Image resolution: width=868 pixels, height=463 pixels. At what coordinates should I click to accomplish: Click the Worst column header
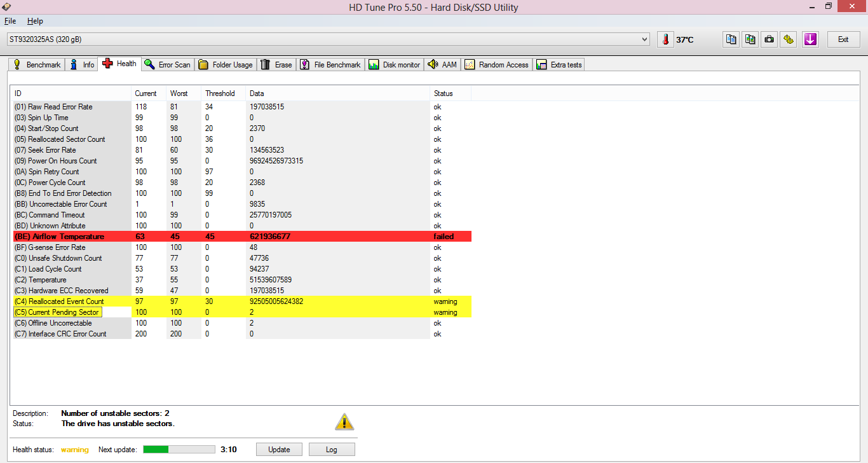[x=184, y=93]
